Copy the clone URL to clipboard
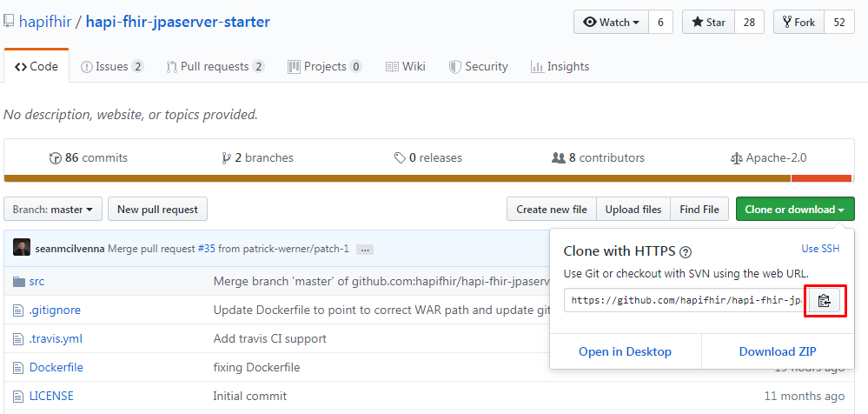This screenshot has height=414, width=868. pyautogui.click(x=825, y=301)
